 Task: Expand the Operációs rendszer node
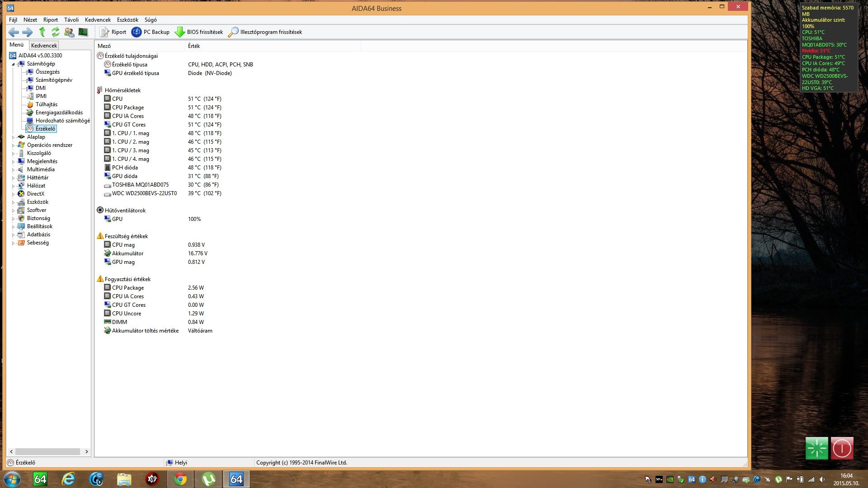tap(13, 145)
